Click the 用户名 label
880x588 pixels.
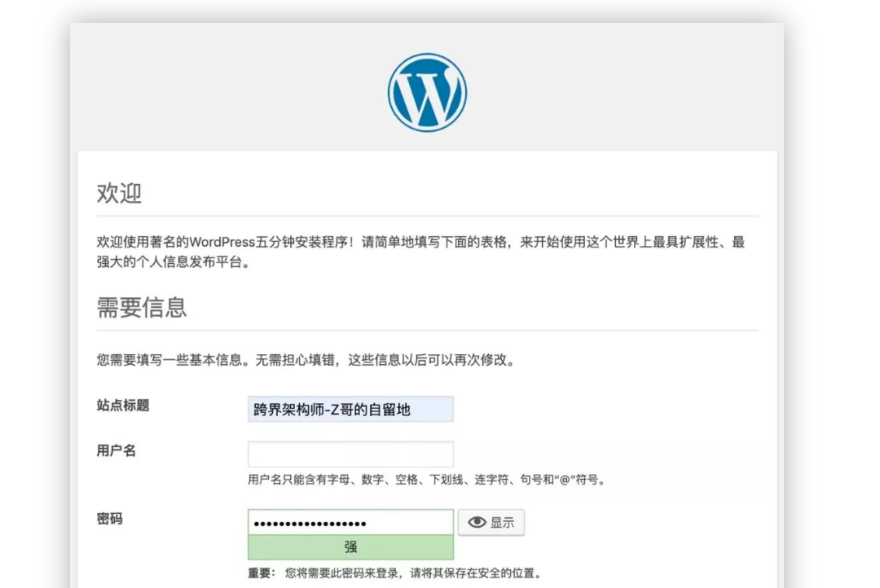tap(117, 450)
